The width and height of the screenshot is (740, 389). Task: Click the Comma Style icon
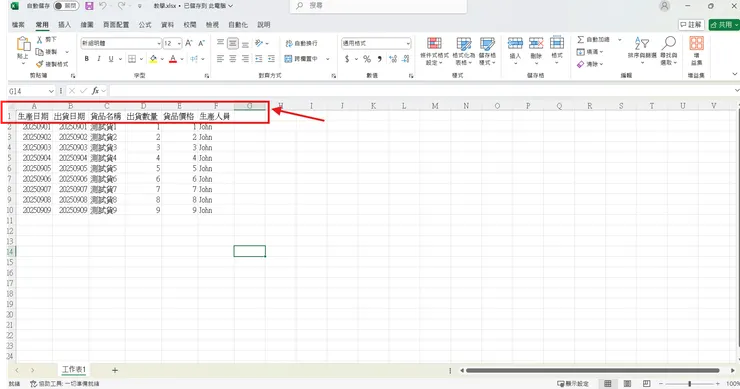pyautogui.click(x=379, y=59)
